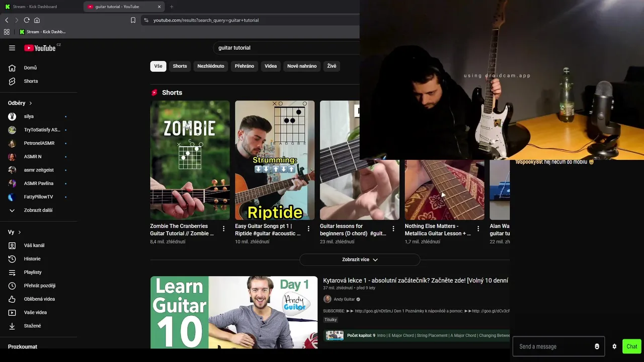Switch to Stream - Kick Dashboard tab
This screenshot has width=644, height=362.
coord(40,7)
